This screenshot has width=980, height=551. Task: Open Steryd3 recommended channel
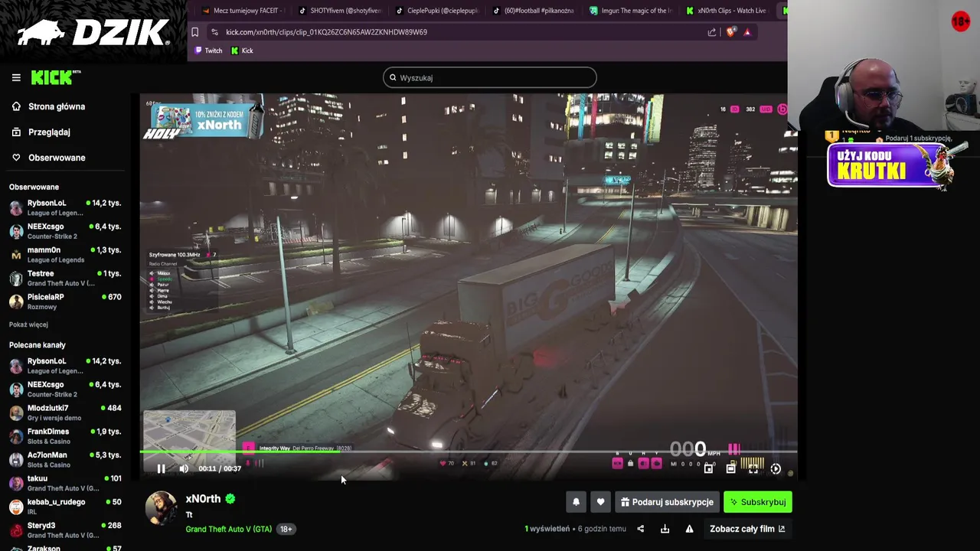[65, 530]
